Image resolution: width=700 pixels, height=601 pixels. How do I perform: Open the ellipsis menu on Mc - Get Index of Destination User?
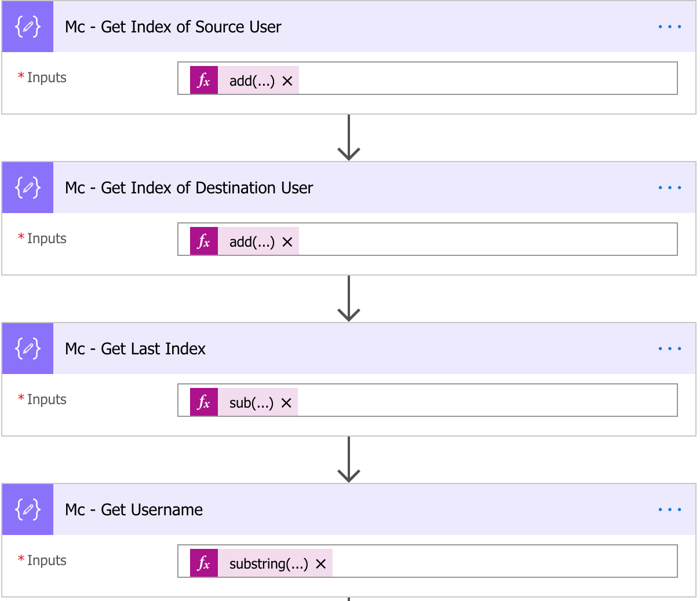pos(670,187)
